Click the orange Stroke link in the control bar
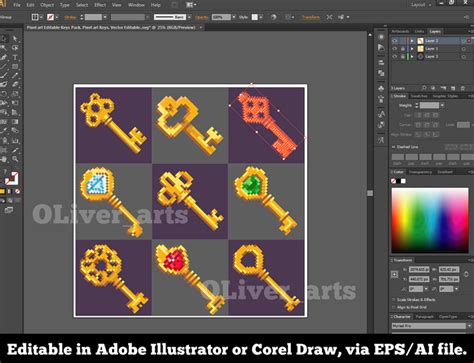Viewport: 474px width, 363px height. (70, 17)
